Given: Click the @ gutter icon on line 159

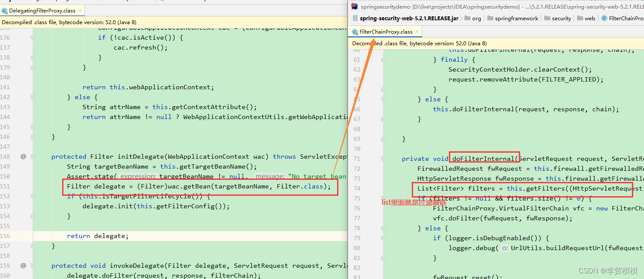Looking at the screenshot, I should (23, 266).
